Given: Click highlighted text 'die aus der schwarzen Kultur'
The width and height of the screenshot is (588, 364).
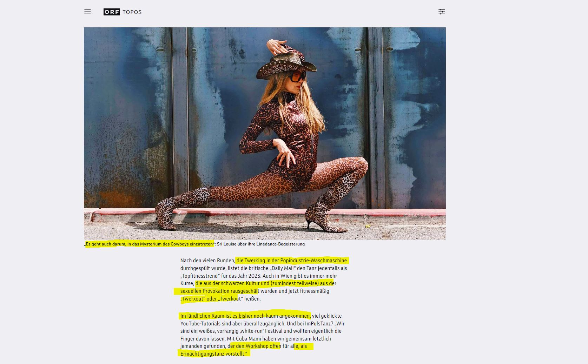Looking at the screenshot, I should pyautogui.click(x=227, y=283).
